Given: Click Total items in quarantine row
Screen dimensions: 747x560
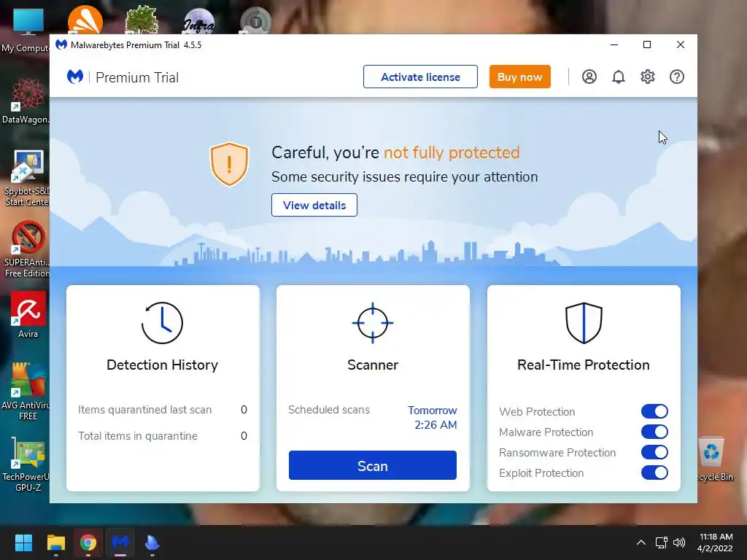Looking at the screenshot, I should tap(163, 436).
